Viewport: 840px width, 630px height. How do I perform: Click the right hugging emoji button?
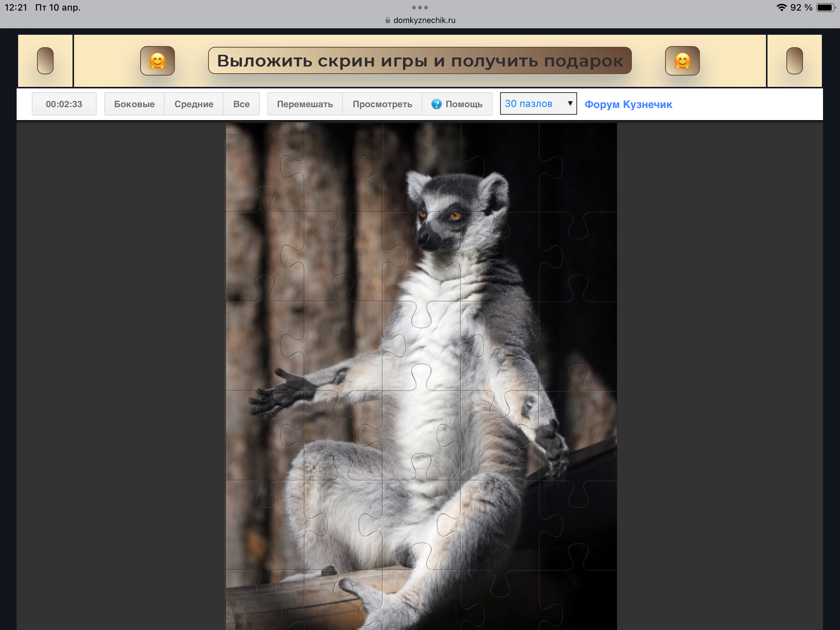tap(682, 61)
